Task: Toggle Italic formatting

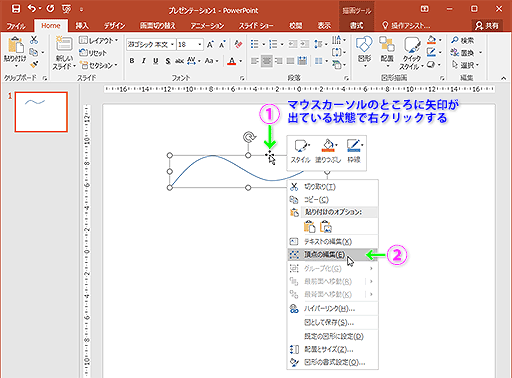Action: (x=144, y=61)
